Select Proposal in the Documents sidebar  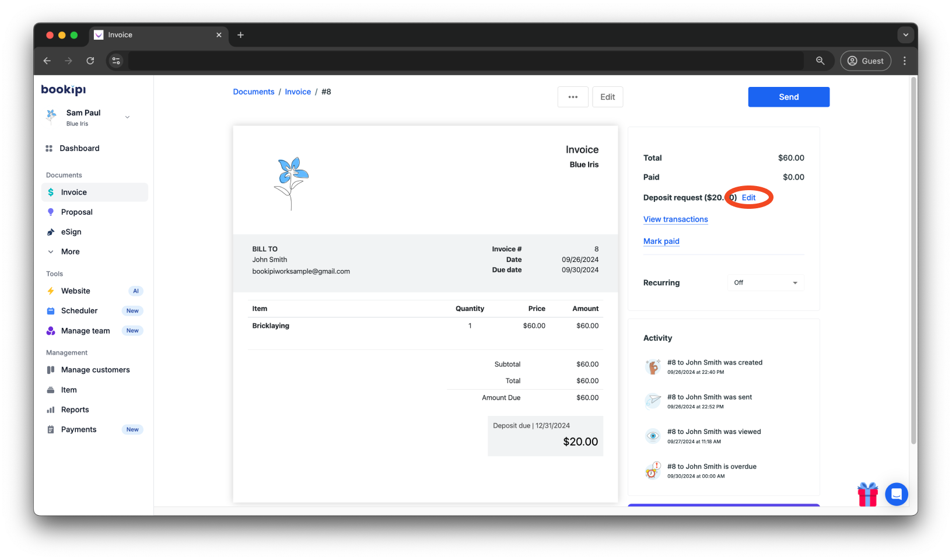click(76, 212)
